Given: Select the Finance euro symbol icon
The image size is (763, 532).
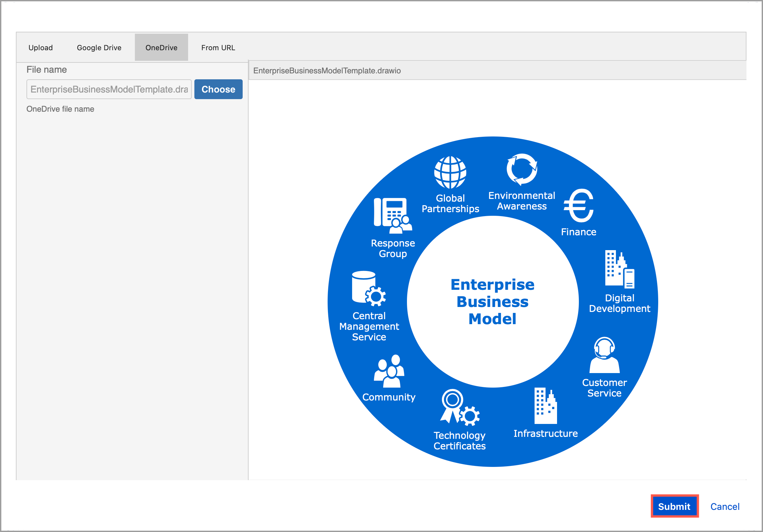Looking at the screenshot, I should pos(578,206).
